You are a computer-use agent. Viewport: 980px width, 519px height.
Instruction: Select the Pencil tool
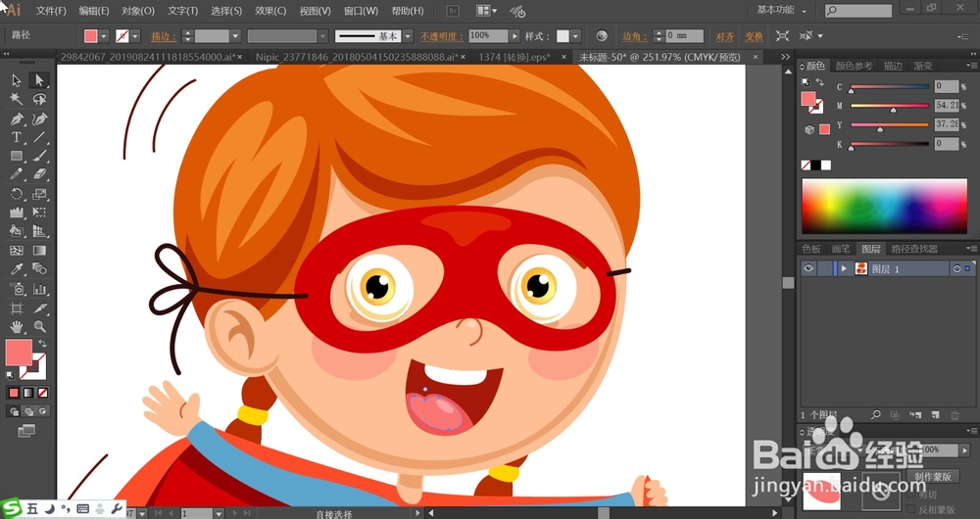17,174
